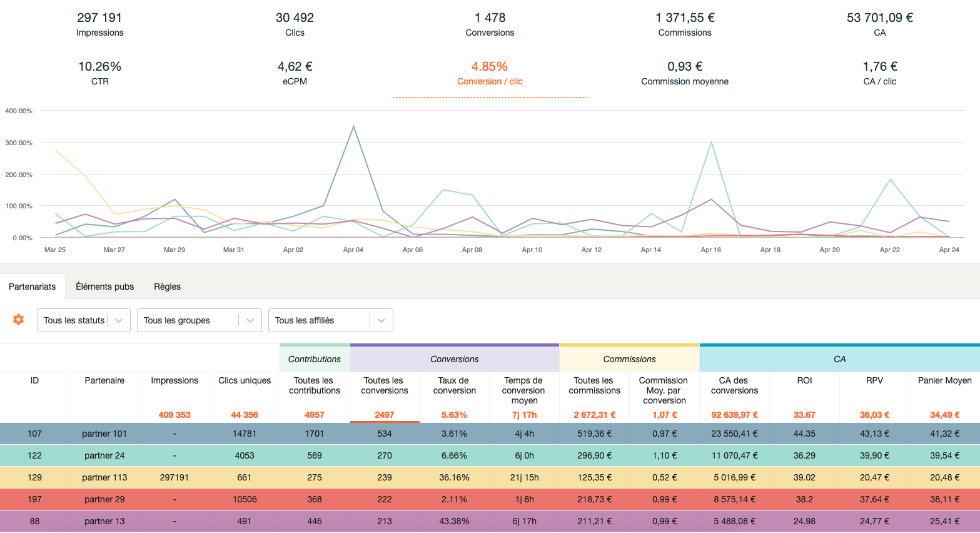The height and width of the screenshot is (533, 980).
Task: Click total unique clicks value 44 356
Action: pos(245,415)
